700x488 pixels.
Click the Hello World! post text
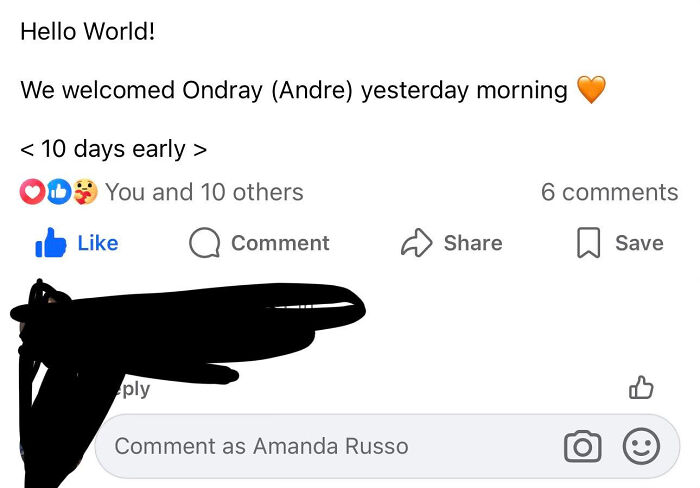(88, 32)
